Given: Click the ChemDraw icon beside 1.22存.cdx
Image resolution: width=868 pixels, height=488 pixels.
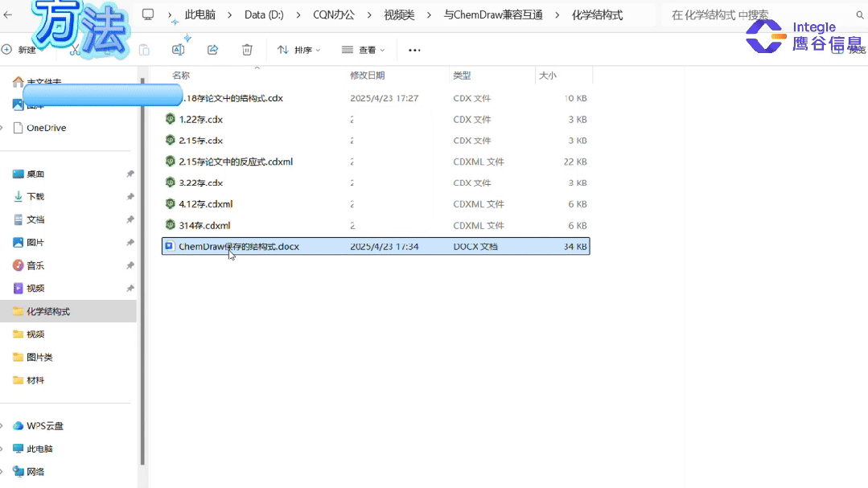Looking at the screenshot, I should click(x=170, y=119).
